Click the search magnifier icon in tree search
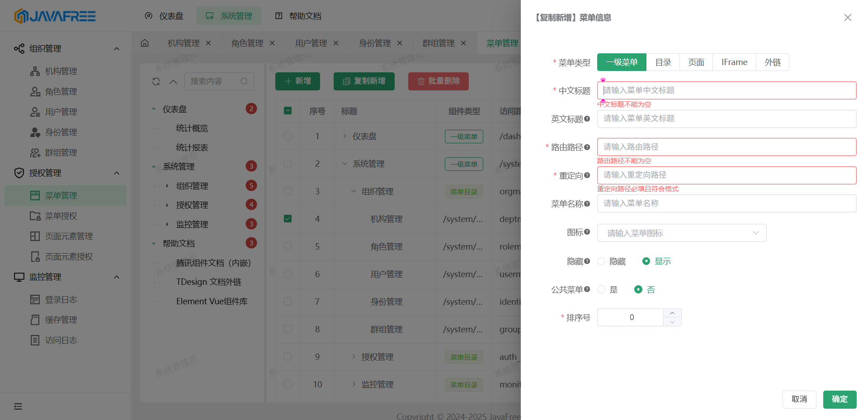 click(x=244, y=81)
